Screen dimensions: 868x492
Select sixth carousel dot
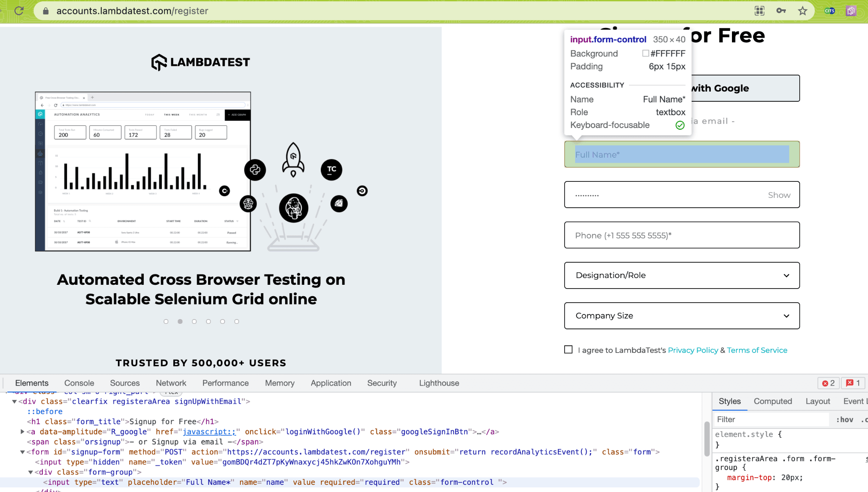point(237,322)
